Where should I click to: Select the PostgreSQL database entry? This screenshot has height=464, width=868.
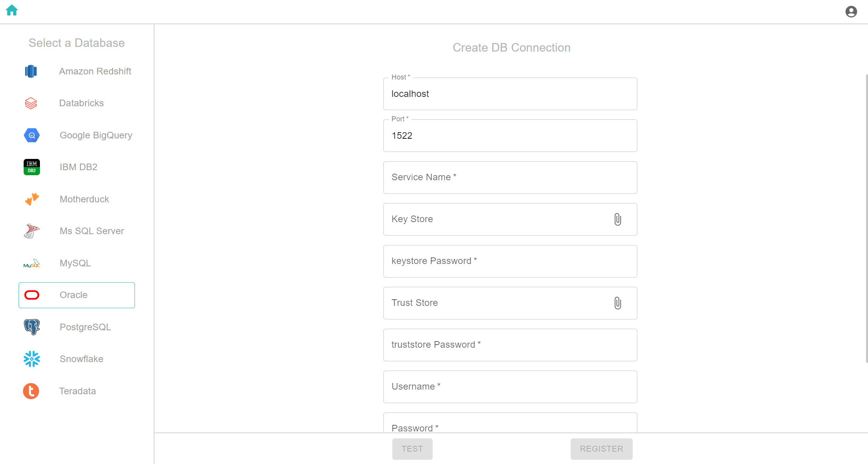77,327
